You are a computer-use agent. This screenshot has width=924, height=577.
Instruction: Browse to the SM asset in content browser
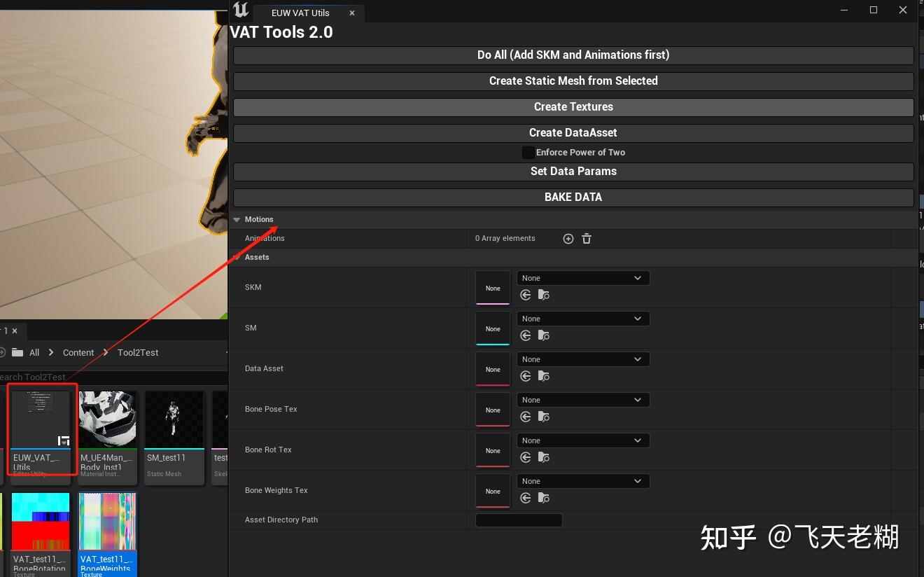[543, 335]
